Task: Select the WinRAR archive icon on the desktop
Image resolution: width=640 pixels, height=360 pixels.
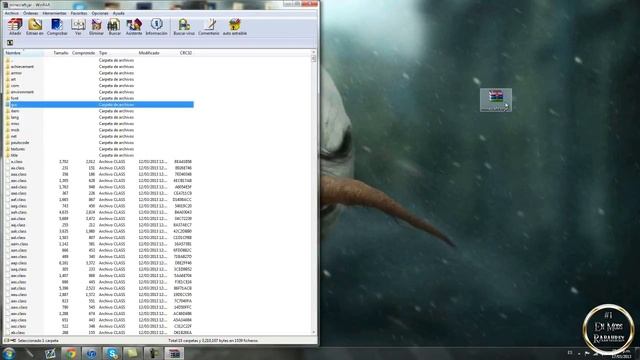Action: point(496,100)
